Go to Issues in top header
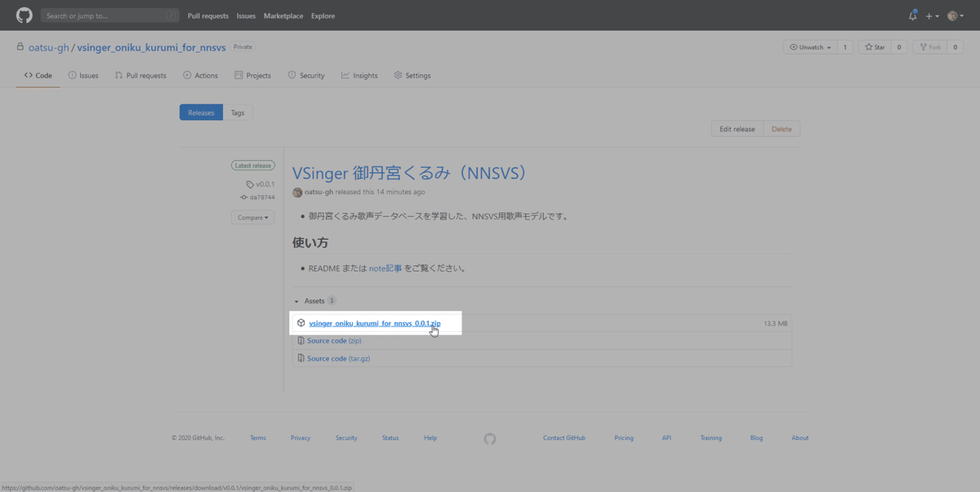The width and height of the screenshot is (980, 492). pyautogui.click(x=246, y=16)
